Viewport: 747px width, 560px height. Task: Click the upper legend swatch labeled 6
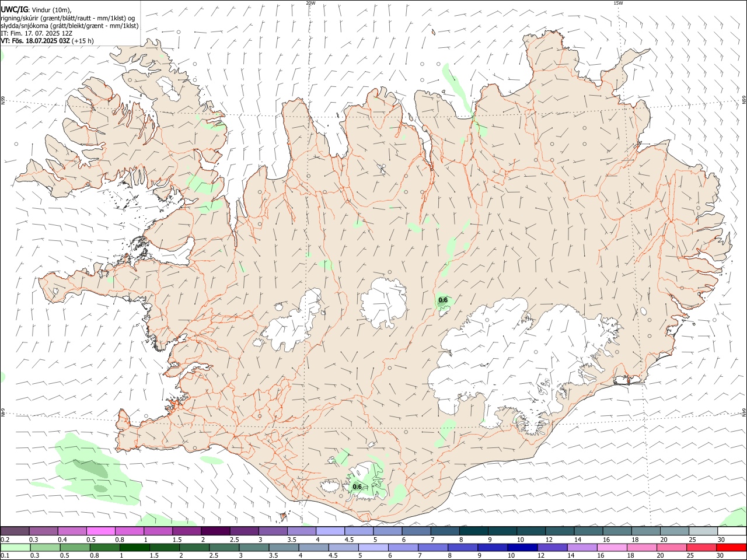(416, 531)
